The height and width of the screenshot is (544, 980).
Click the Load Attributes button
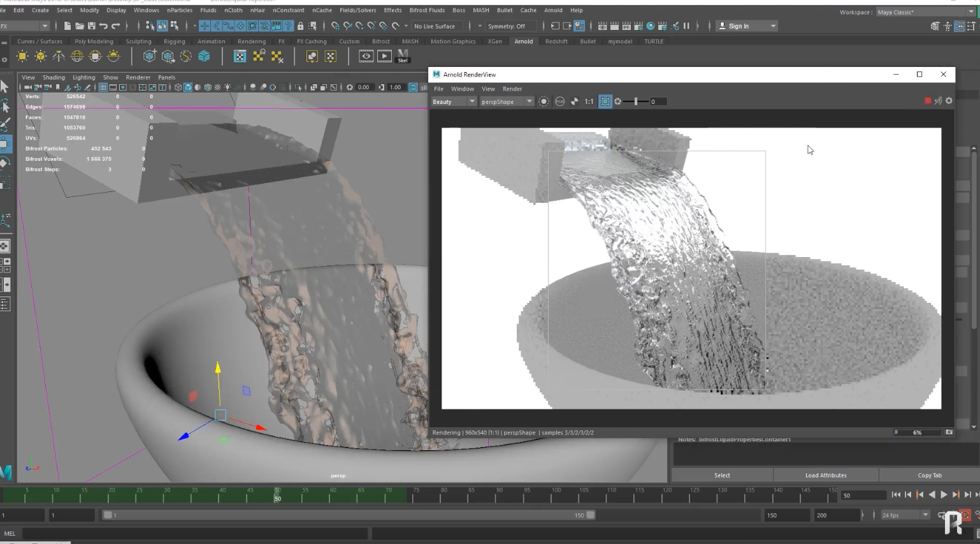[826, 475]
